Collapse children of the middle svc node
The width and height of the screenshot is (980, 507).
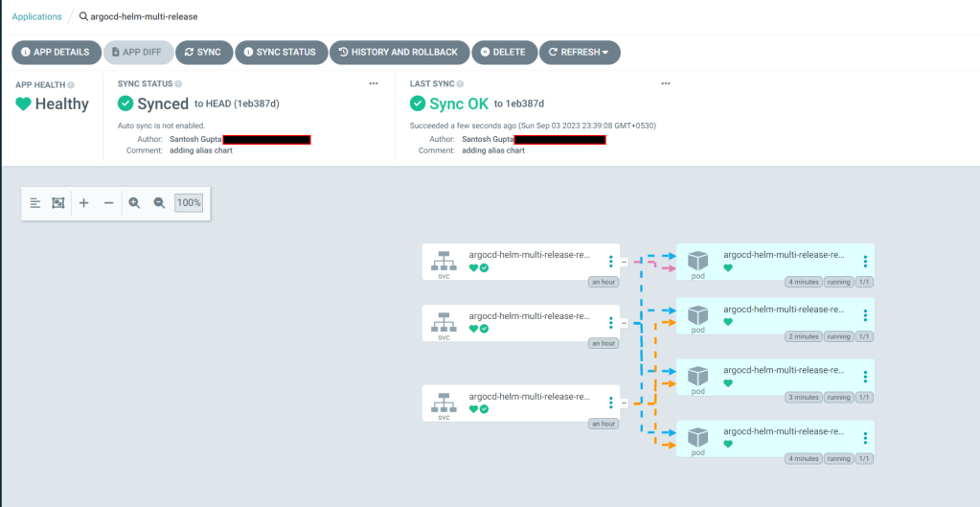(x=623, y=323)
